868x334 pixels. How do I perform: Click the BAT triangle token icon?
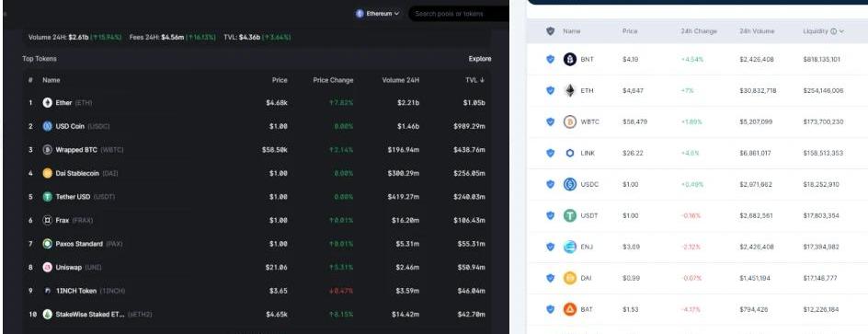pyautogui.click(x=570, y=310)
